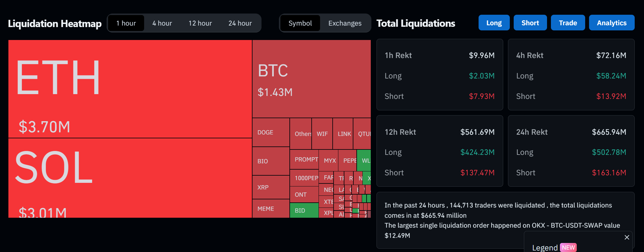Click the BTC $1.43M tile
The height and width of the screenshot is (252, 644).
tap(311, 79)
